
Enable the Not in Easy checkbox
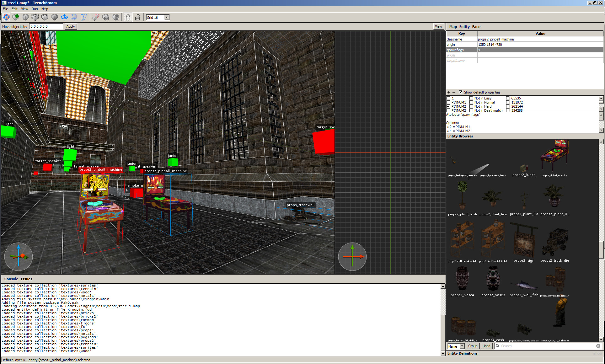click(471, 98)
